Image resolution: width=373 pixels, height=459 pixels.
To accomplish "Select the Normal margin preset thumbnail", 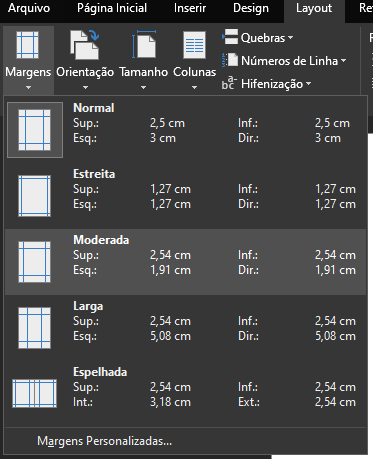I will (x=35, y=130).
